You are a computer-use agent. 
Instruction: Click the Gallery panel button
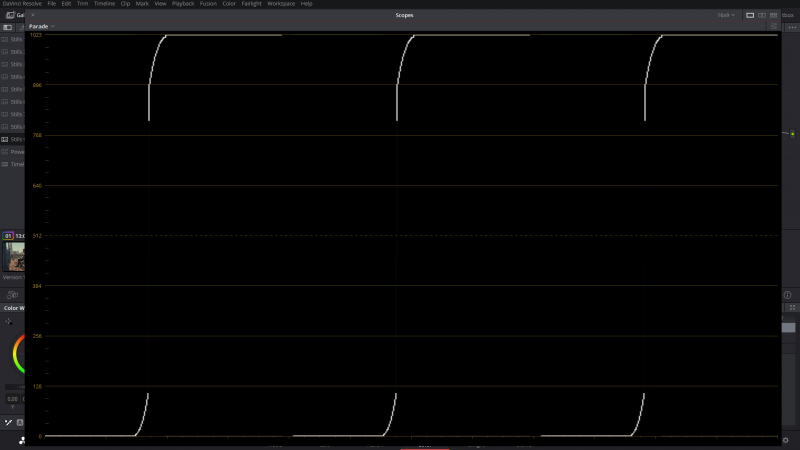point(14,15)
